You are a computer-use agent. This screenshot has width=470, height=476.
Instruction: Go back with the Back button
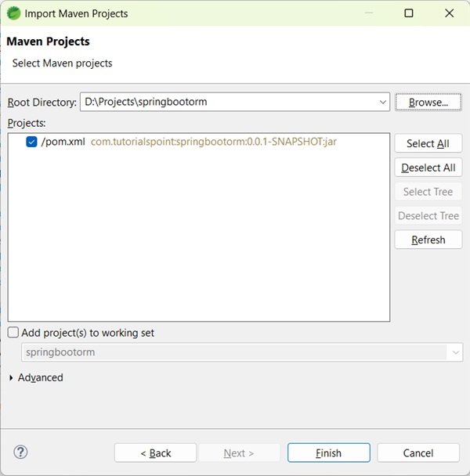155,453
